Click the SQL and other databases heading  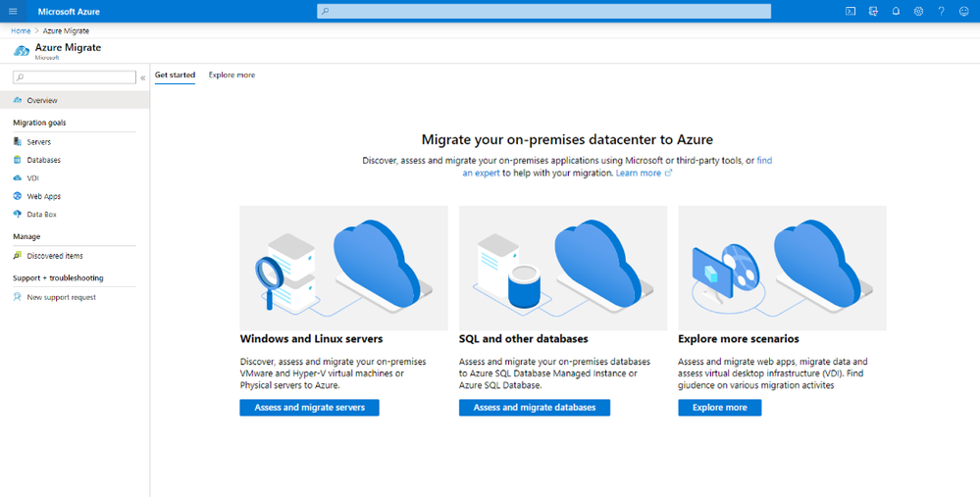(x=524, y=339)
